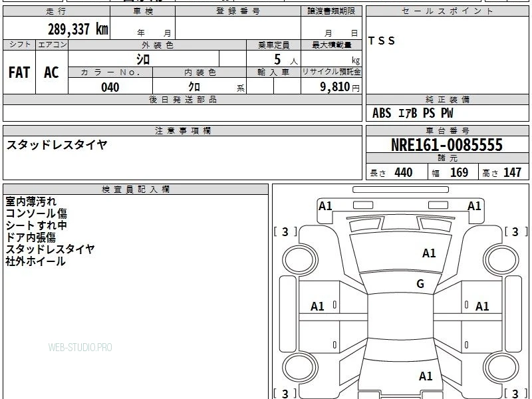
Task: Click the シフト header label
Action: 19,45
